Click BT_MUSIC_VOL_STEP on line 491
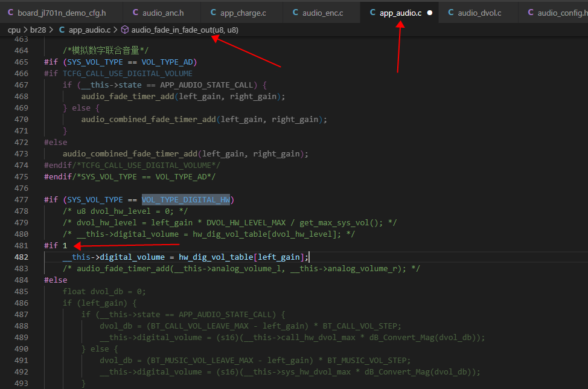Image resolution: width=588 pixels, height=389 pixels. pyautogui.click(x=367, y=361)
